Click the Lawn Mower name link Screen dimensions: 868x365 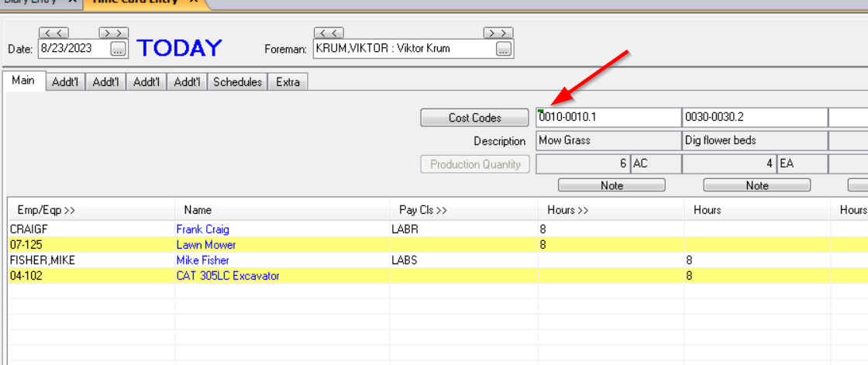tap(206, 244)
